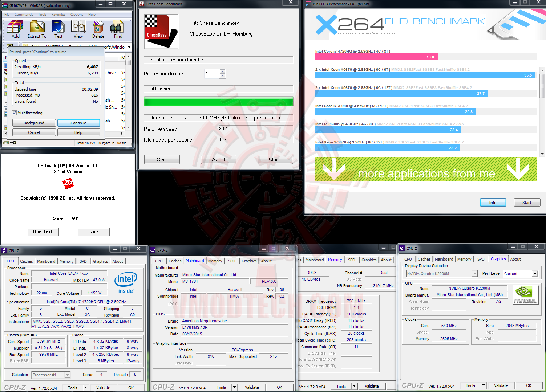The width and height of the screenshot is (546, 392).
Task: Switch to Memory tab in CPU-Z Graphics window
Action: point(464,259)
